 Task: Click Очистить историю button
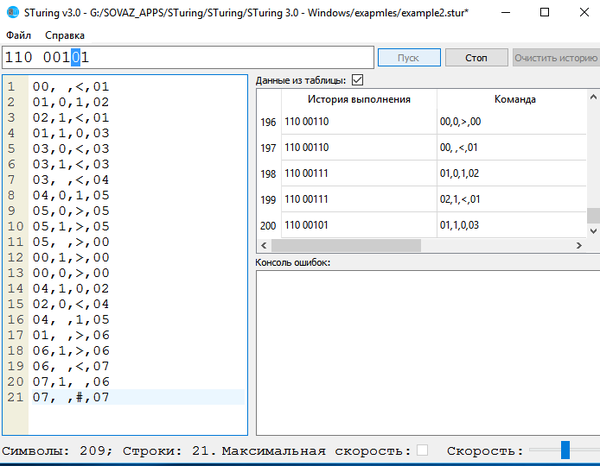point(556,57)
